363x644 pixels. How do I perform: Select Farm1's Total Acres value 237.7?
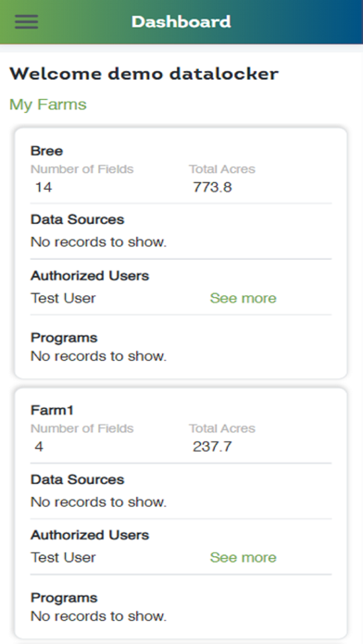[212, 446]
